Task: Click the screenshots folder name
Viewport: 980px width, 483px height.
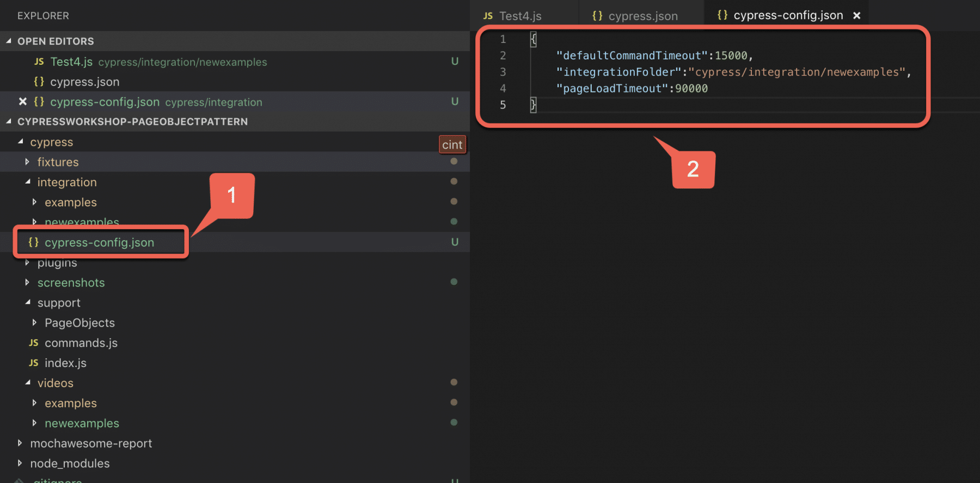Action: click(x=71, y=283)
